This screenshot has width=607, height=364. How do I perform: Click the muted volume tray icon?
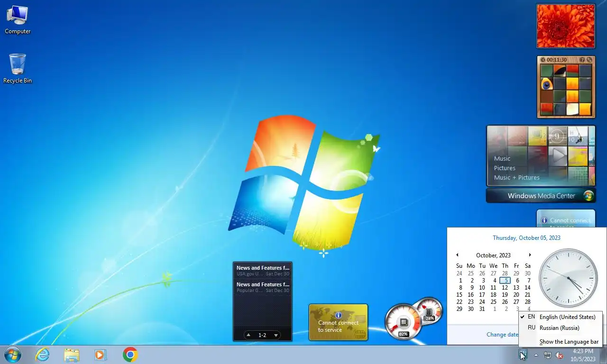click(559, 355)
